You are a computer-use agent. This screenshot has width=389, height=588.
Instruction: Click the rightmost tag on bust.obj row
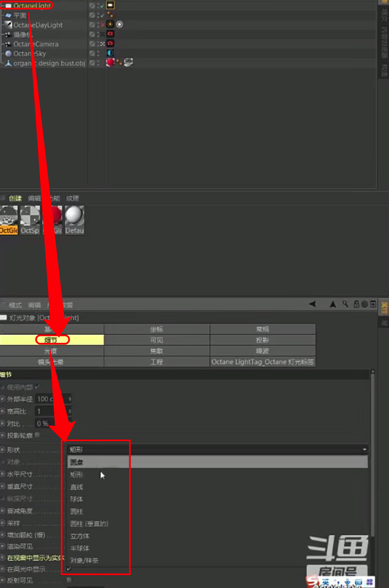(128, 62)
